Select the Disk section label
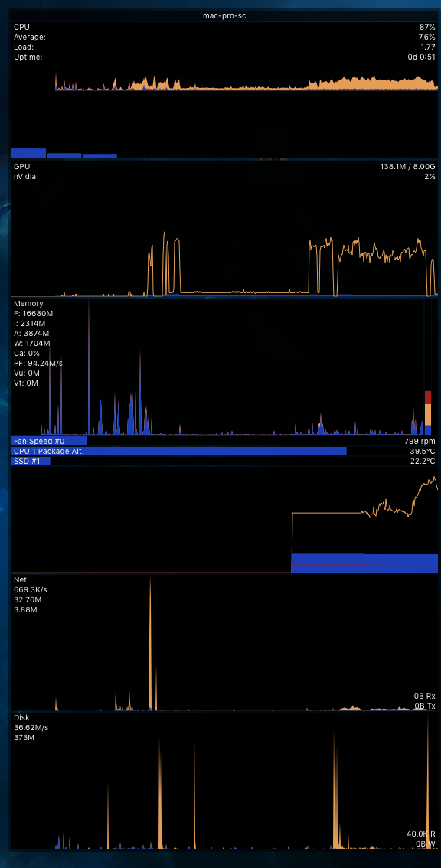Viewport: 441px width, 868px height. (21, 717)
